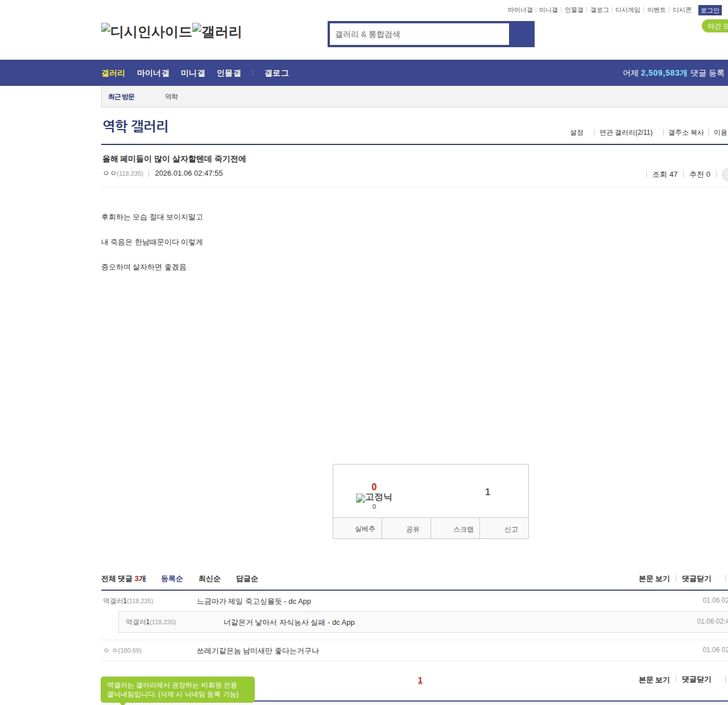Click the 로그인 button at top right

[710, 10]
